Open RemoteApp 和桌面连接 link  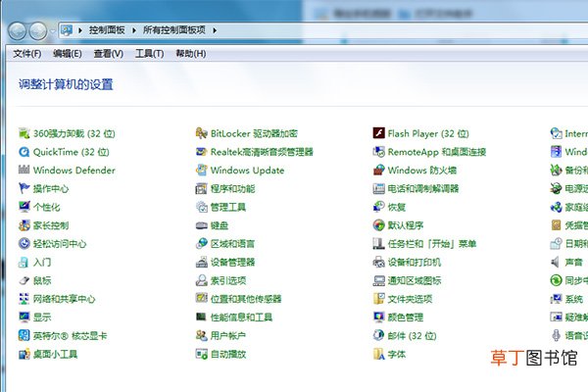click(x=437, y=152)
